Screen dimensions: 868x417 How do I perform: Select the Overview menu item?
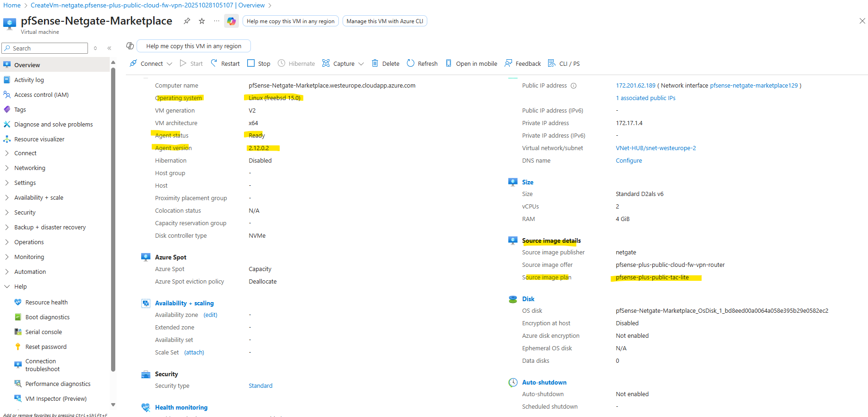[x=56, y=65]
